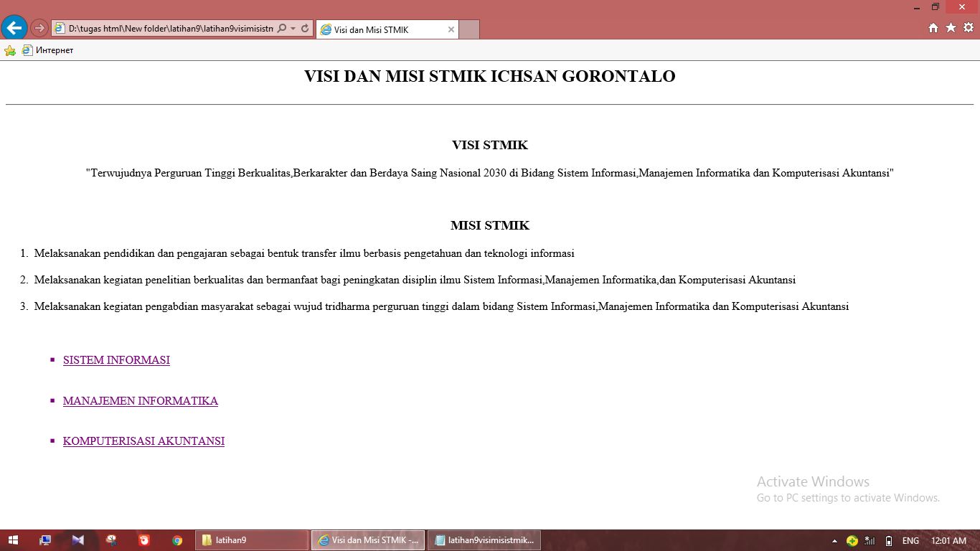
Task: Open the computer monitor taskbar icon
Action: point(45,540)
